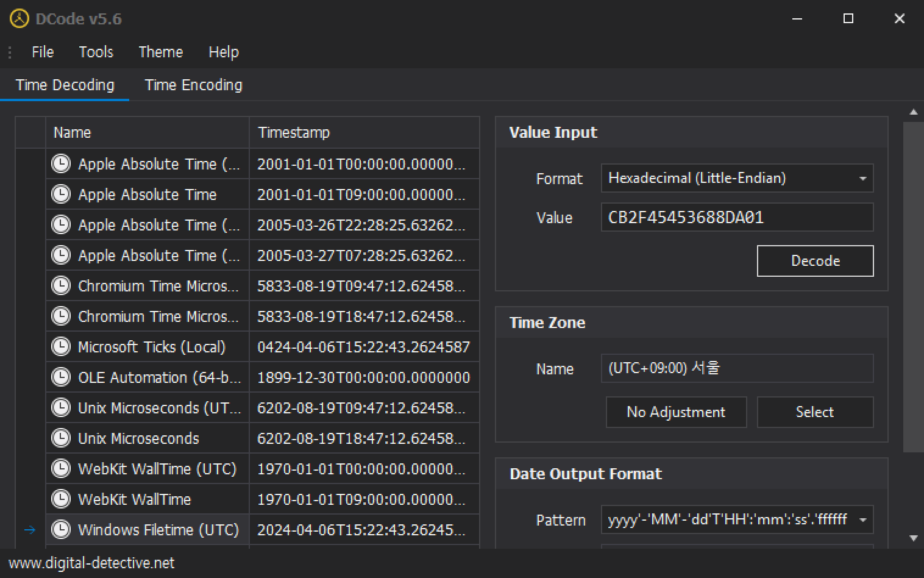The image size is (924, 578).
Task: Click the clock icon beside Windows Filetime (UTC)
Action: click(x=61, y=529)
